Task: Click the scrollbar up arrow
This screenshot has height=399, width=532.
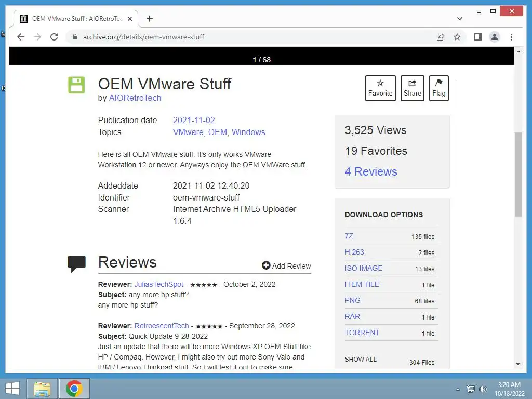Action: coord(518,51)
